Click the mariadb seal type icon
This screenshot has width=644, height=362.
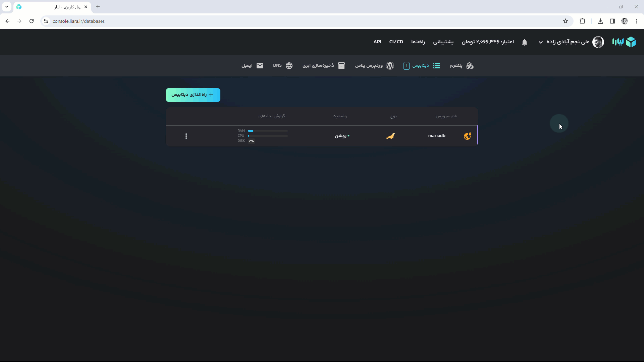390,136
